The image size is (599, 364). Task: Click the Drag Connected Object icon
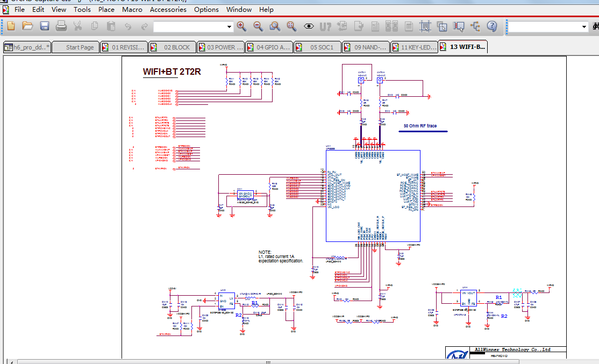click(459, 26)
